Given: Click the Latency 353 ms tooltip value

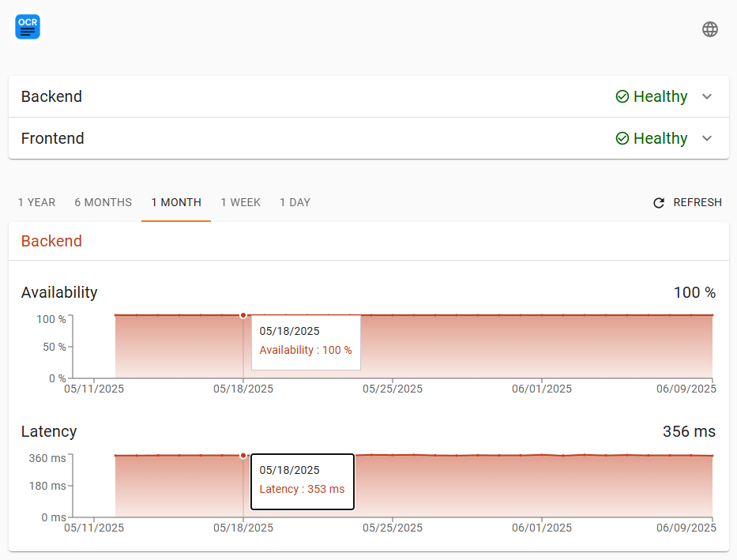Looking at the screenshot, I should click(303, 490).
